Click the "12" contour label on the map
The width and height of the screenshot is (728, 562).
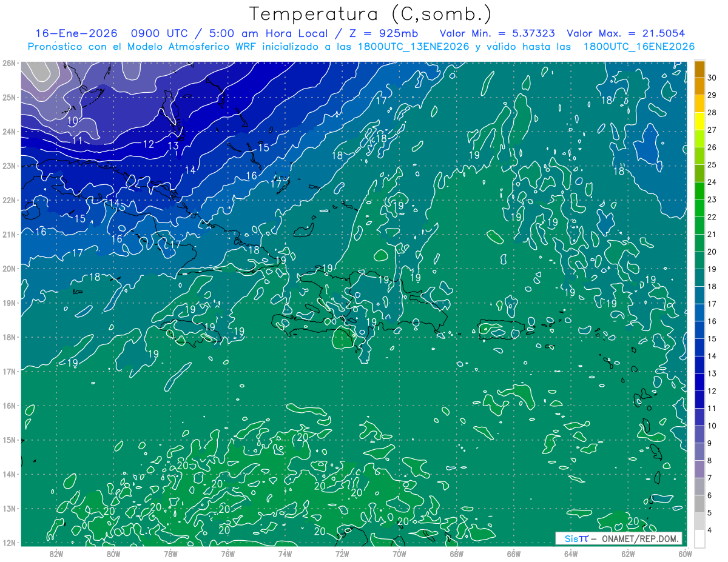click(149, 144)
